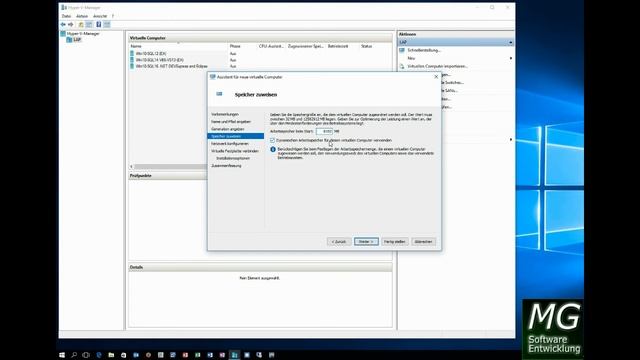Click the import virtual computer icon
Image resolution: width=640 pixels, height=360 pixels.
pos(402,66)
